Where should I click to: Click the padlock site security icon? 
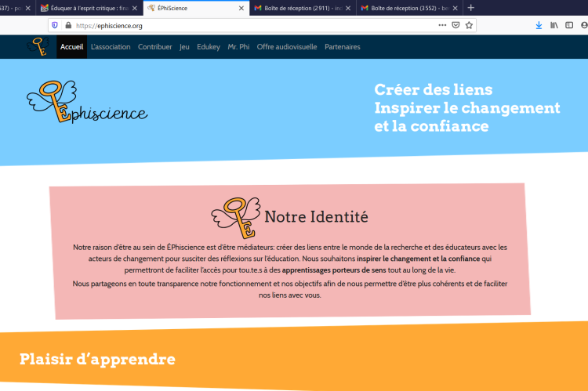(x=68, y=26)
